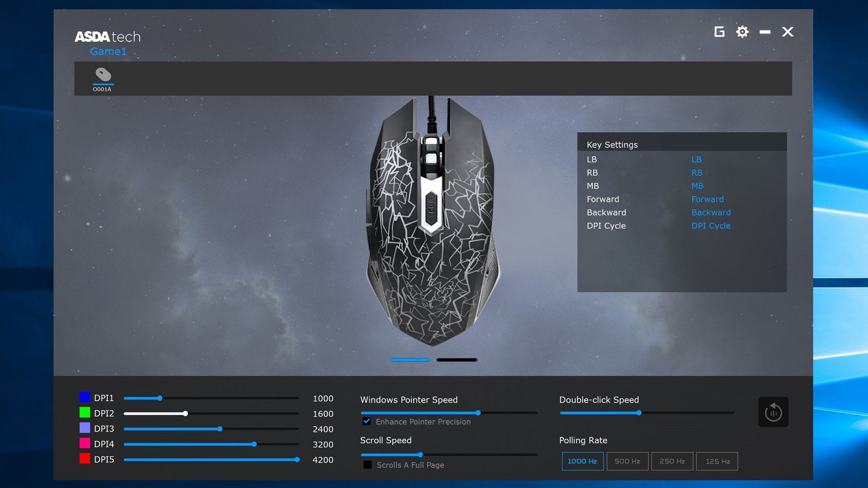Open the DPI Cycle assignment options

point(711,225)
